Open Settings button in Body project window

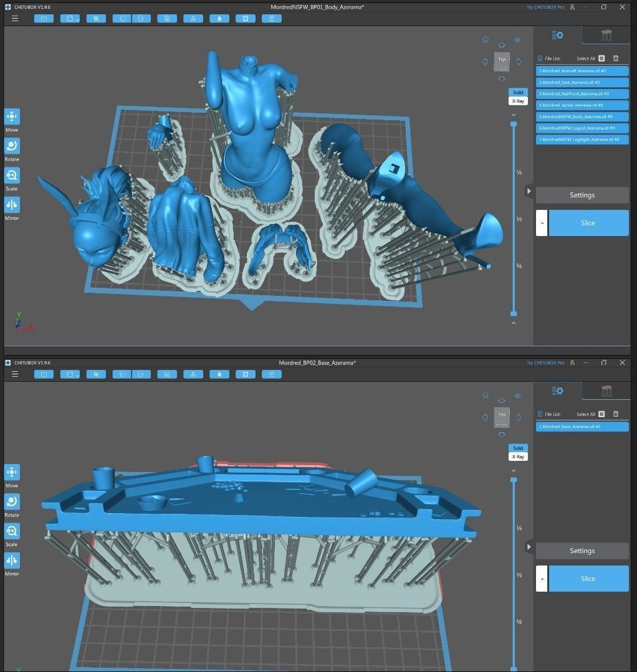pos(582,195)
